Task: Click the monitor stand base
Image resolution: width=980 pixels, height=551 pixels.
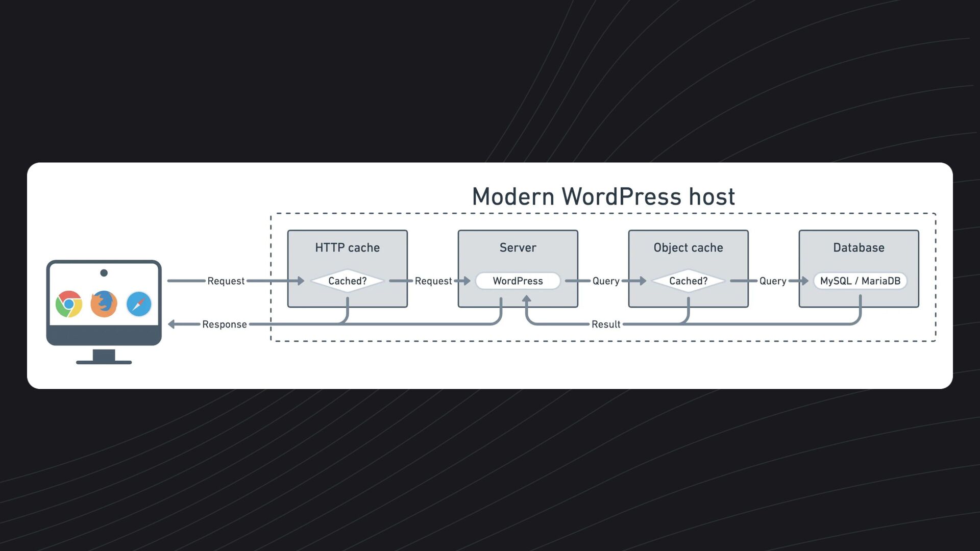Action: 104,362
